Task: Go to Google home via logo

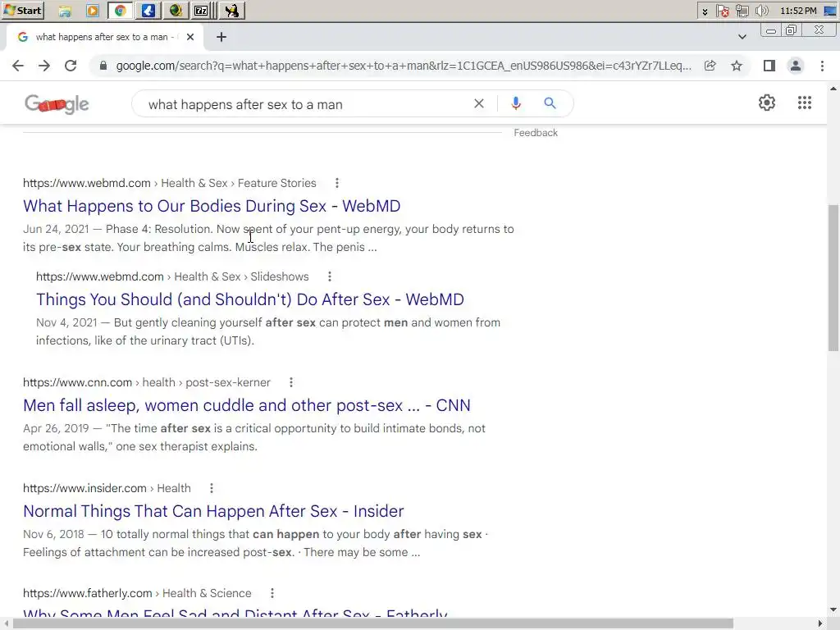Action: [57, 104]
